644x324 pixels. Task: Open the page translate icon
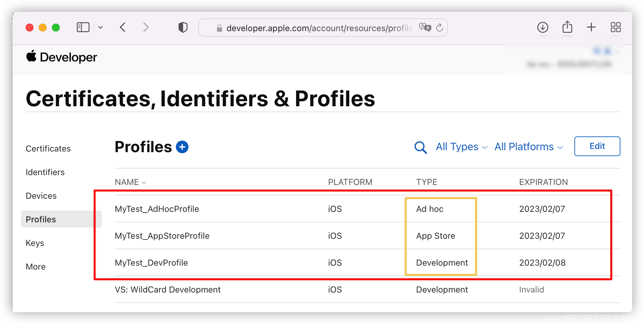pos(425,27)
